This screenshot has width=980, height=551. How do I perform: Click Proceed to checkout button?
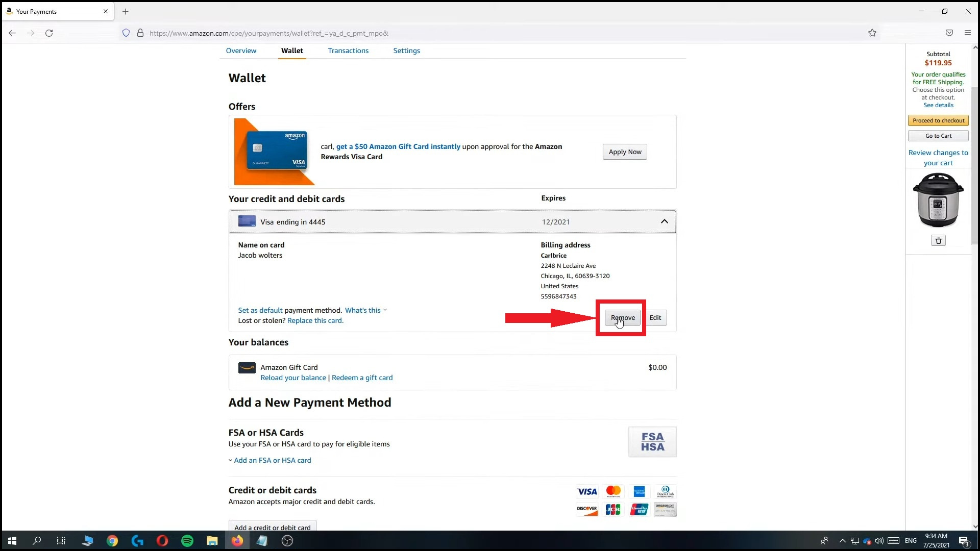click(938, 121)
